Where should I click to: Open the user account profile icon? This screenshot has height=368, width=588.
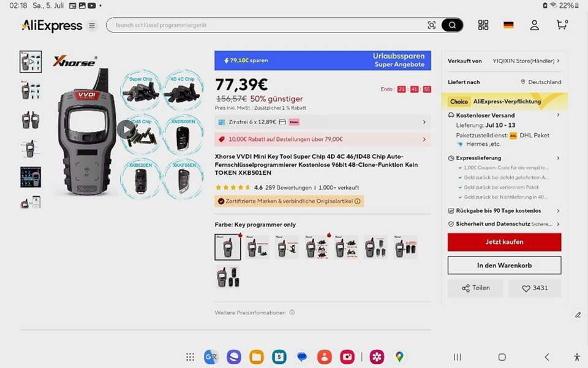coord(534,25)
